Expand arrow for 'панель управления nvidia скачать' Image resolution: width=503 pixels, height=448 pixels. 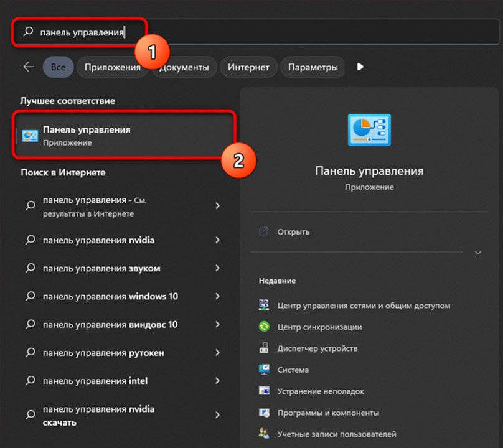coord(217,415)
